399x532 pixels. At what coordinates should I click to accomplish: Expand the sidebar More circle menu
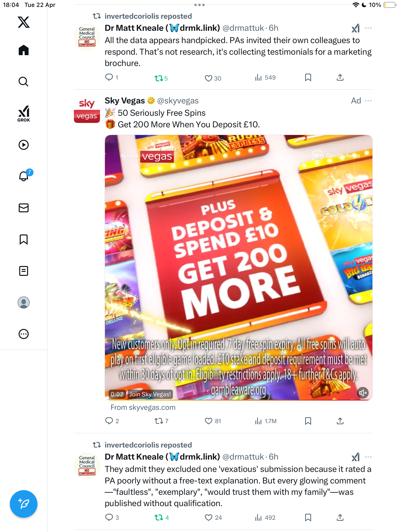24,334
